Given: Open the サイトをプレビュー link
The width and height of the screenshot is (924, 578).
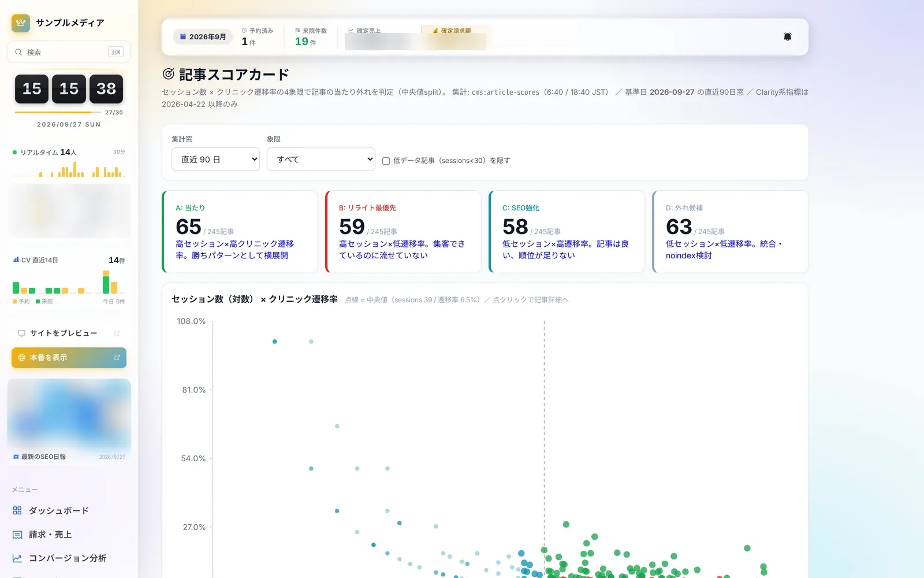Looking at the screenshot, I should pyautogui.click(x=64, y=334).
